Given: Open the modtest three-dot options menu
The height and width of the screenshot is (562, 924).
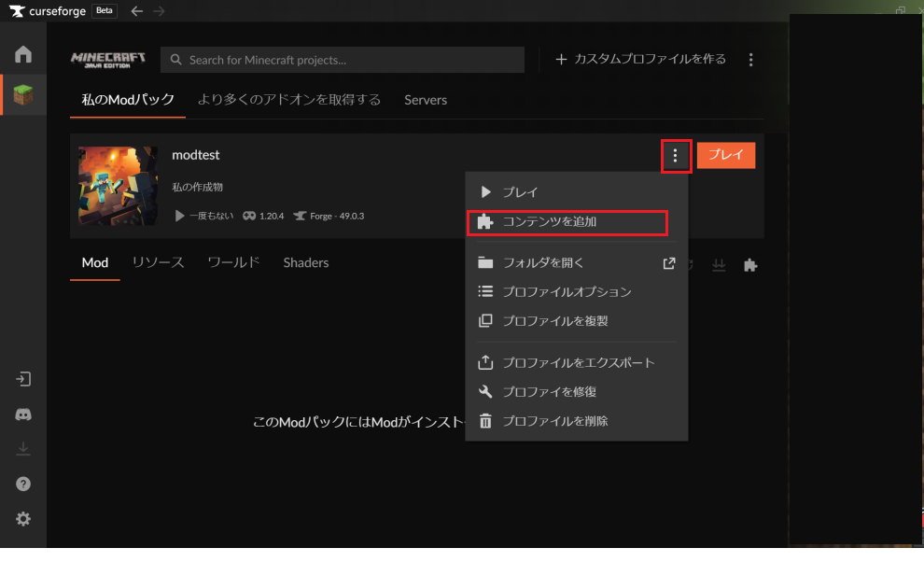Looking at the screenshot, I should click(676, 156).
